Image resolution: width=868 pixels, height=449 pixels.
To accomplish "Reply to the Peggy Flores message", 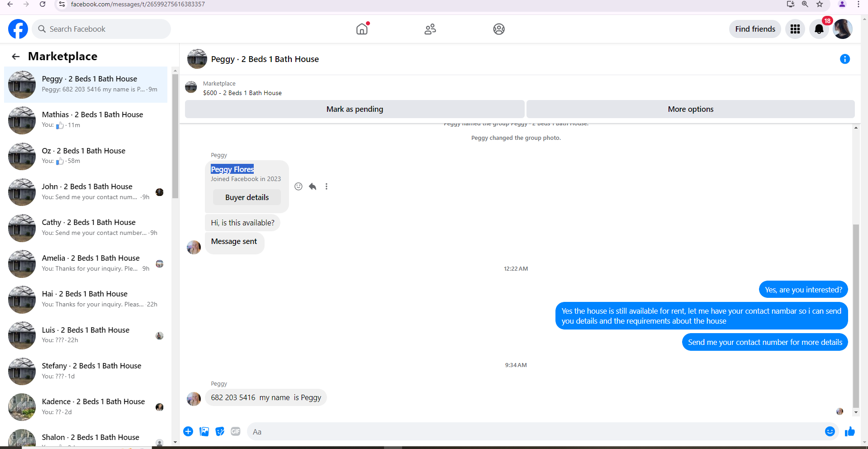I will [313, 186].
